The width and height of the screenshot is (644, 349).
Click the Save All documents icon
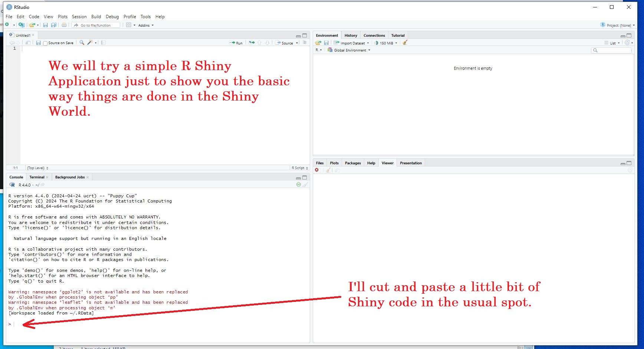point(54,25)
